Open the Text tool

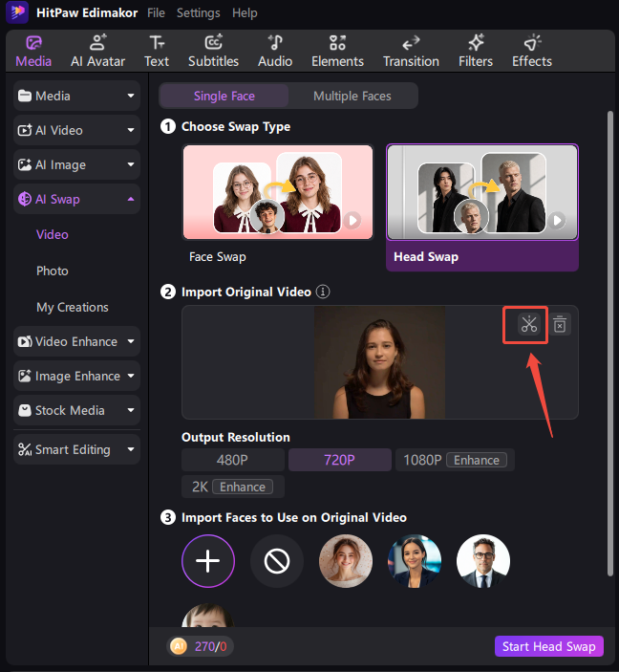pos(157,52)
